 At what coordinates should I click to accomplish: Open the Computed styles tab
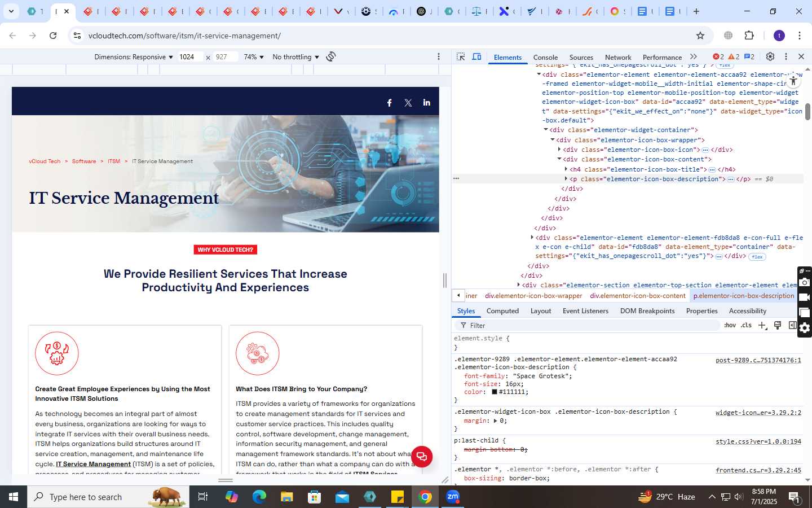[x=502, y=311]
